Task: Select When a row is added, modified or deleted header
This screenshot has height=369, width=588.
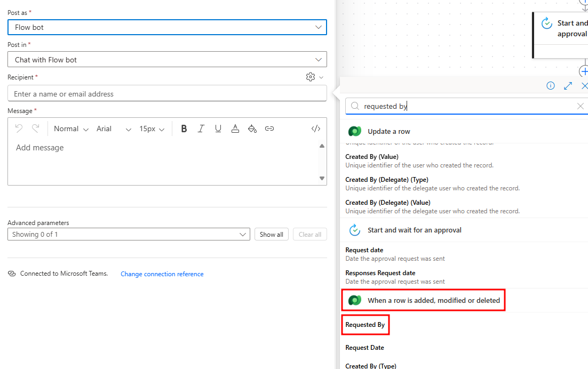Action: 464,300
